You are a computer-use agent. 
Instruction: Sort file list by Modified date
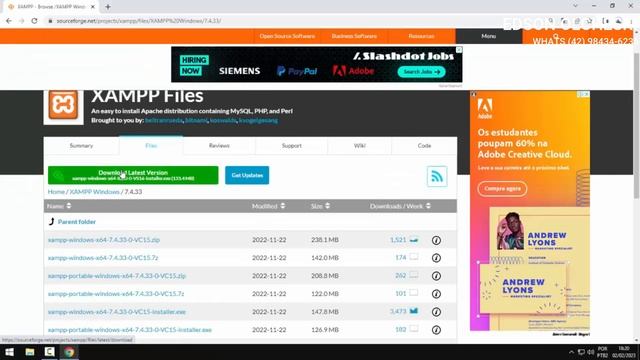[x=269, y=206]
